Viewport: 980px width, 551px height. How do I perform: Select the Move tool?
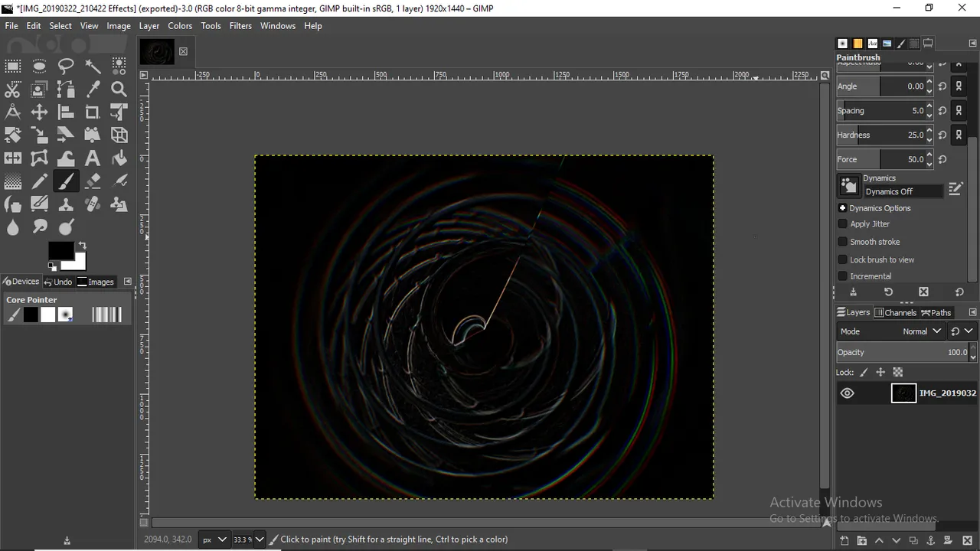(x=39, y=112)
